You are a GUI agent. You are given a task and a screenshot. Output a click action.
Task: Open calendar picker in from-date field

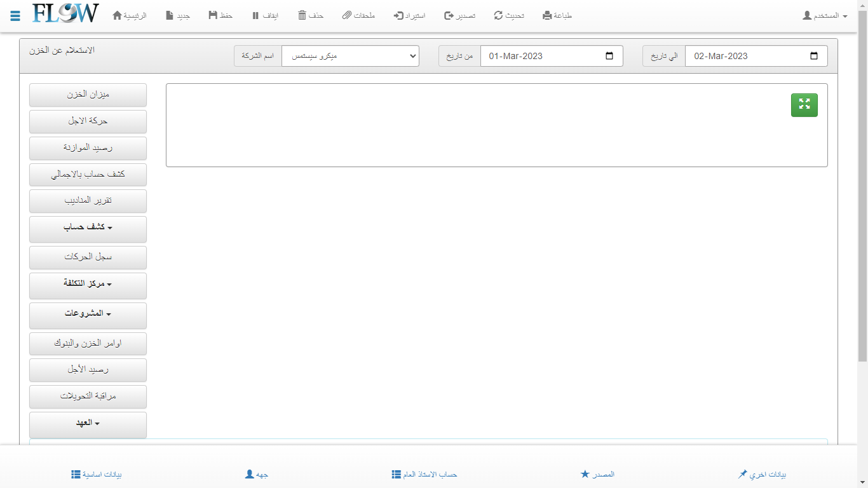point(609,56)
